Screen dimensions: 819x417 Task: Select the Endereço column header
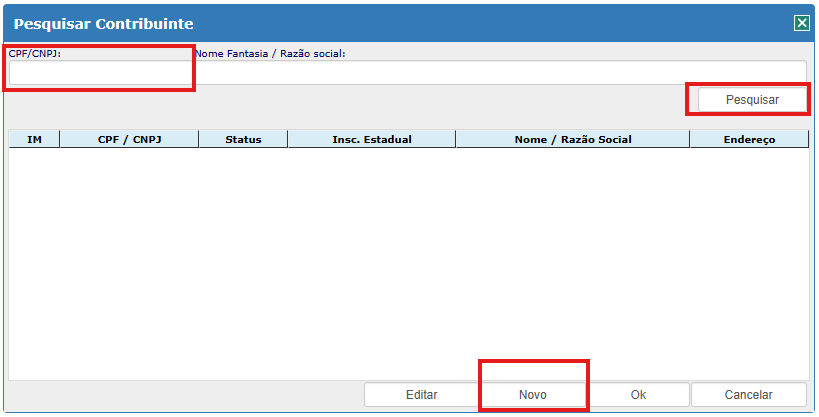click(749, 140)
